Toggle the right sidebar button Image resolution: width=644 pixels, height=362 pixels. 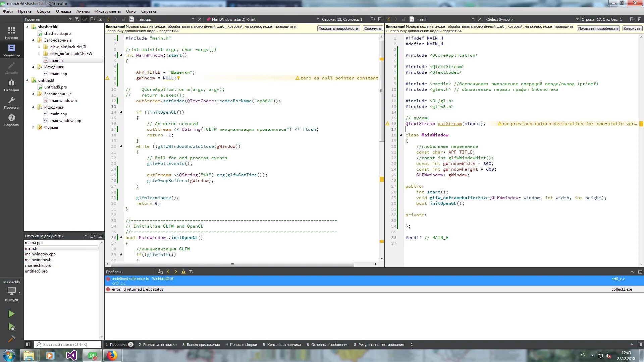coord(640,345)
